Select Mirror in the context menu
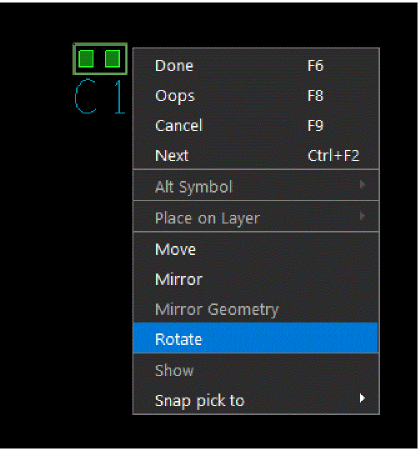This screenshot has width=420, height=449. click(256, 279)
